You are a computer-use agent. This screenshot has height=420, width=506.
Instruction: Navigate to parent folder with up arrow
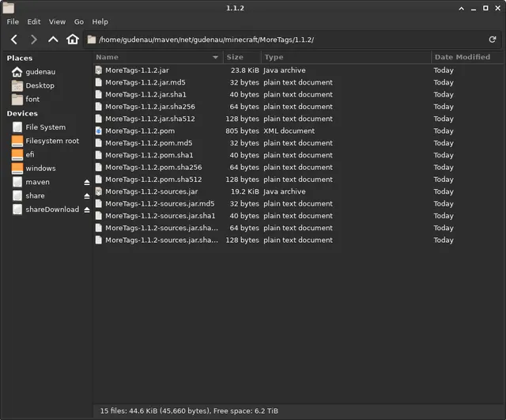(x=53, y=40)
